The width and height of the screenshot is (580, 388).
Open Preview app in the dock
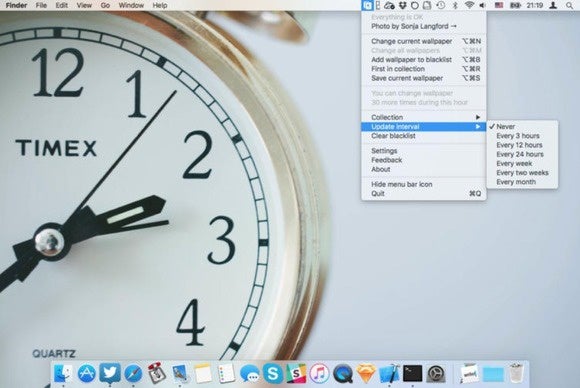pos(180,373)
